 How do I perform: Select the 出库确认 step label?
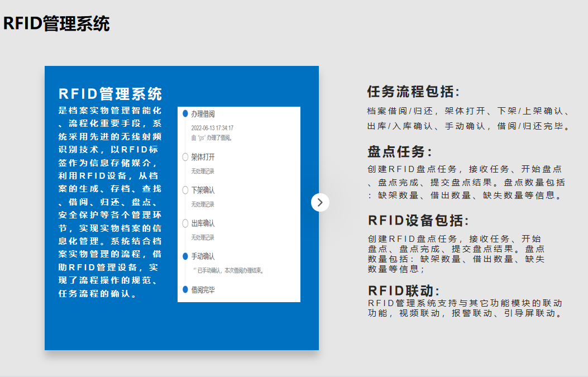[203, 223]
